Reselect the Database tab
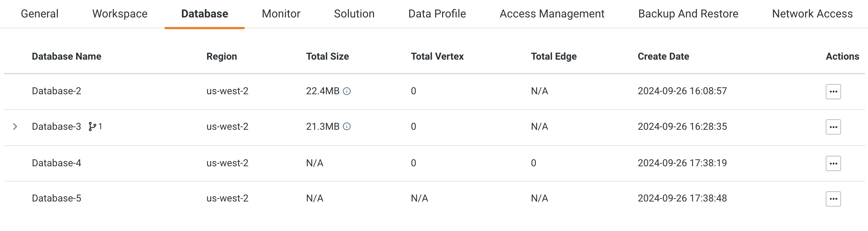868x231 pixels. coord(204,14)
